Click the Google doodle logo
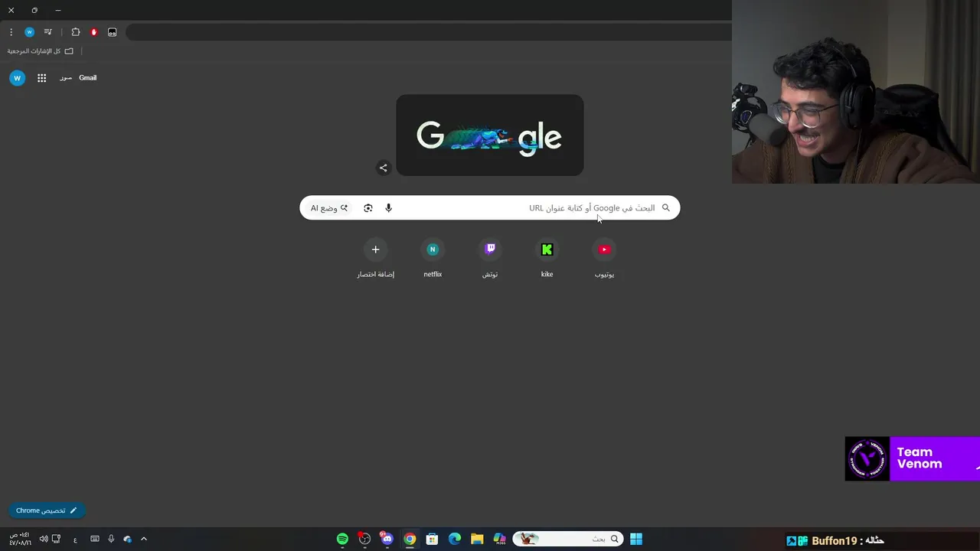Viewport: 980px width, 551px height. (490, 135)
